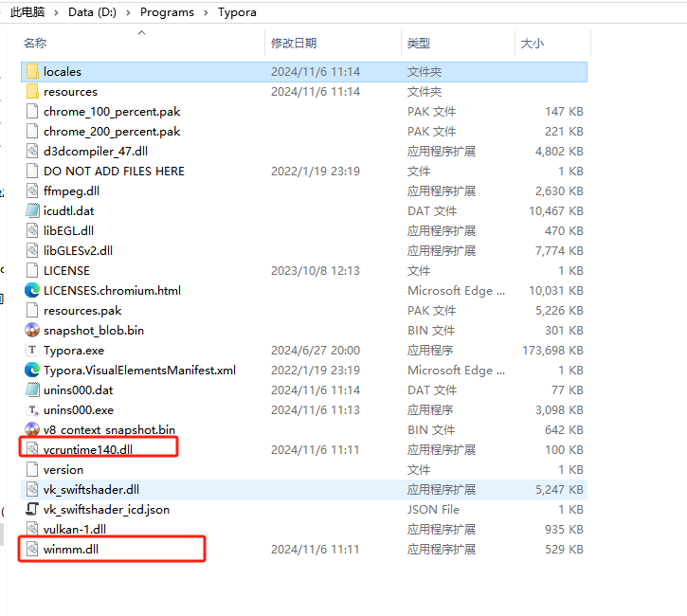Click the vcruntime140.dll file icon
This screenshot has width=687, height=616.
tap(32, 449)
